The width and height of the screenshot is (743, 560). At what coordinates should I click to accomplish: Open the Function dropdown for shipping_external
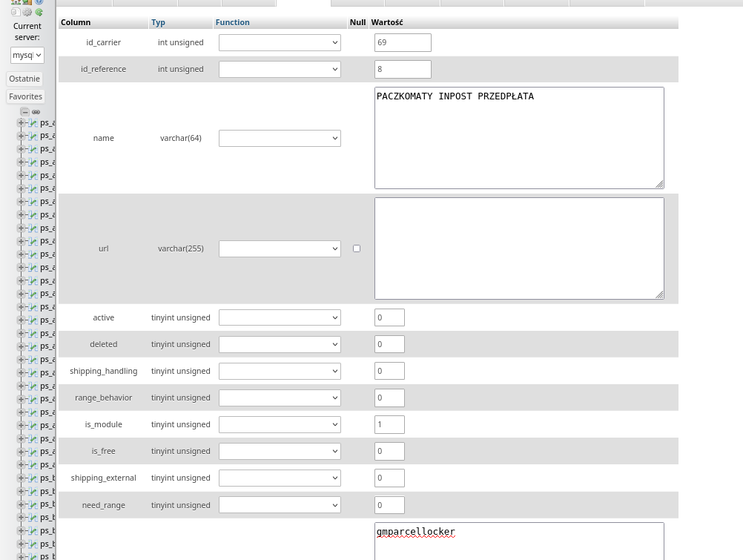280,478
